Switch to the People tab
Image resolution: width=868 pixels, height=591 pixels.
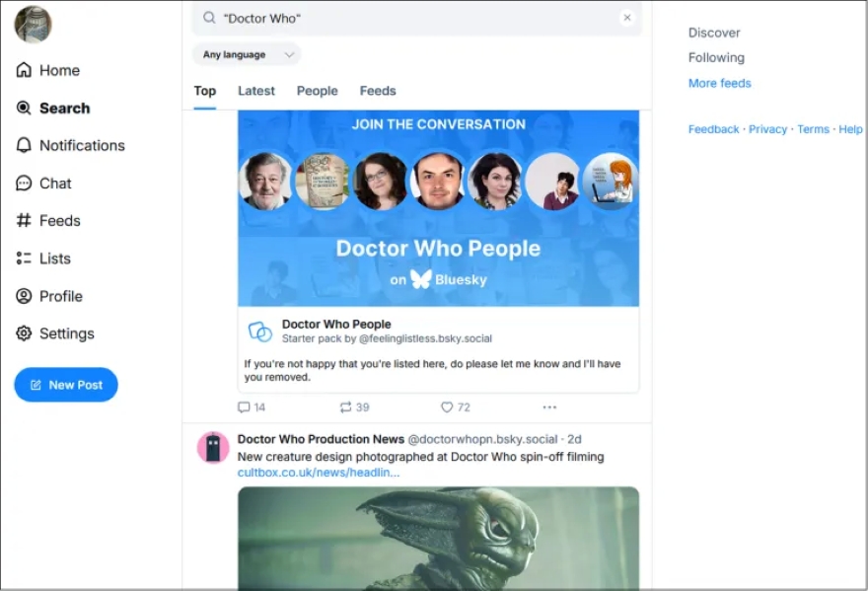point(317,91)
